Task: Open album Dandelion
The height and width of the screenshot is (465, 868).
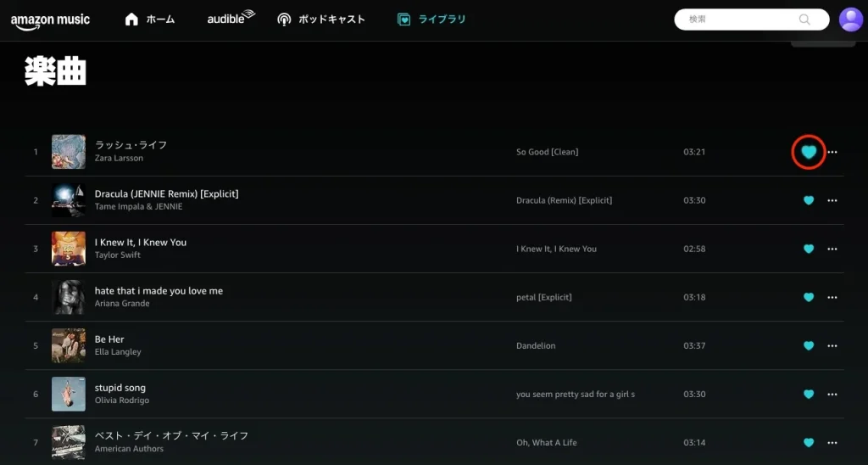Action: [x=536, y=346]
